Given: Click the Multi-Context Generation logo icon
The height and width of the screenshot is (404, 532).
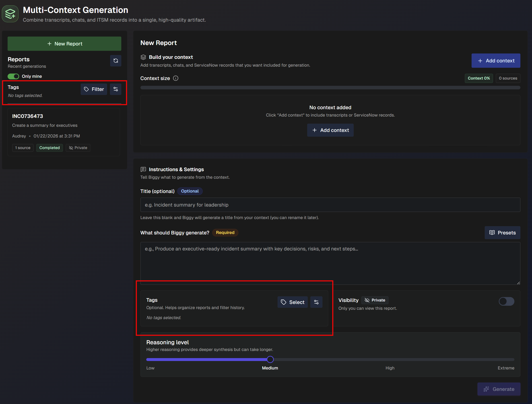Looking at the screenshot, I should point(10,14).
